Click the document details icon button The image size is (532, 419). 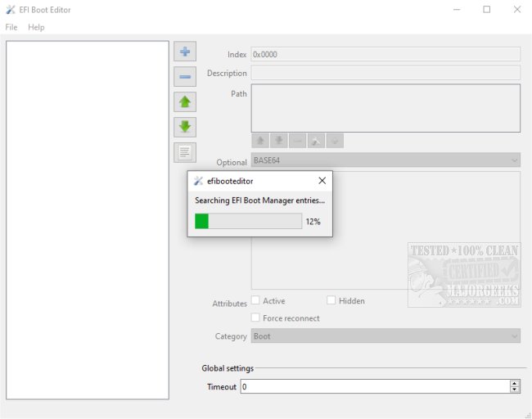click(185, 152)
